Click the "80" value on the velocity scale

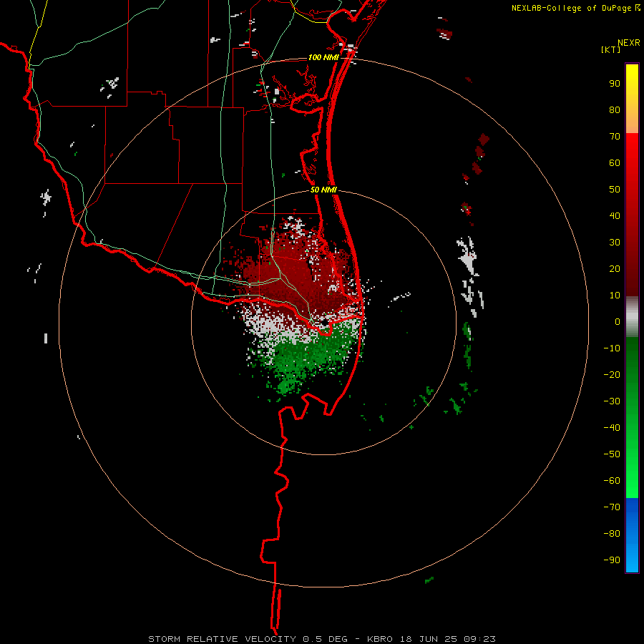(615, 110)
